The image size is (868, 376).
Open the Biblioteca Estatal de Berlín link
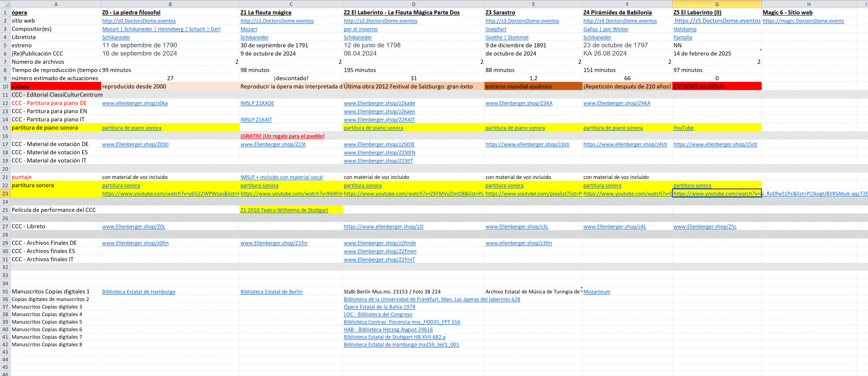pyautogui.click(x=271, y=292)
